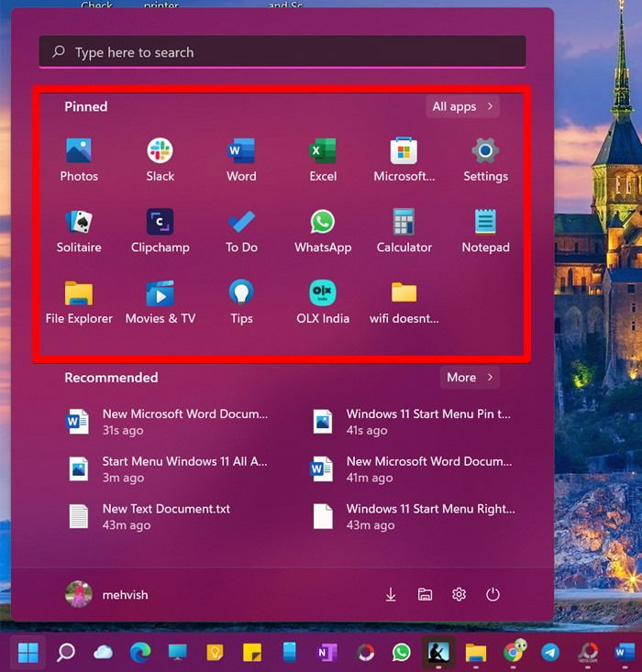Open the OLX India pinned app

[x=323, y=302]
